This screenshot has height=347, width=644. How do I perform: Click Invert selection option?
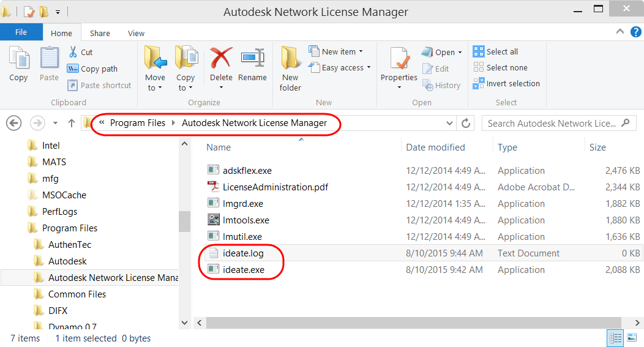506,84
